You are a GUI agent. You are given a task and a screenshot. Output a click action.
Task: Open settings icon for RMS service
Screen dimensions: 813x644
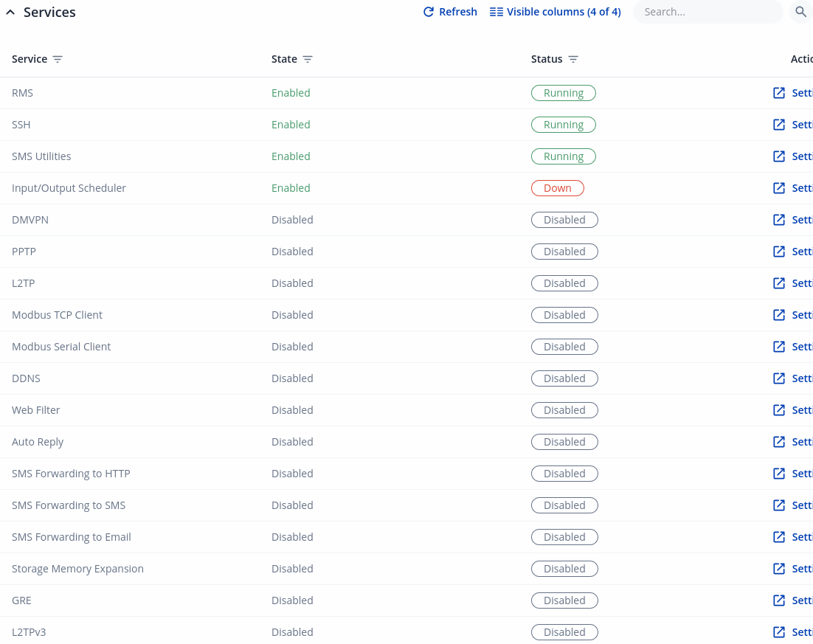point(779,93)
